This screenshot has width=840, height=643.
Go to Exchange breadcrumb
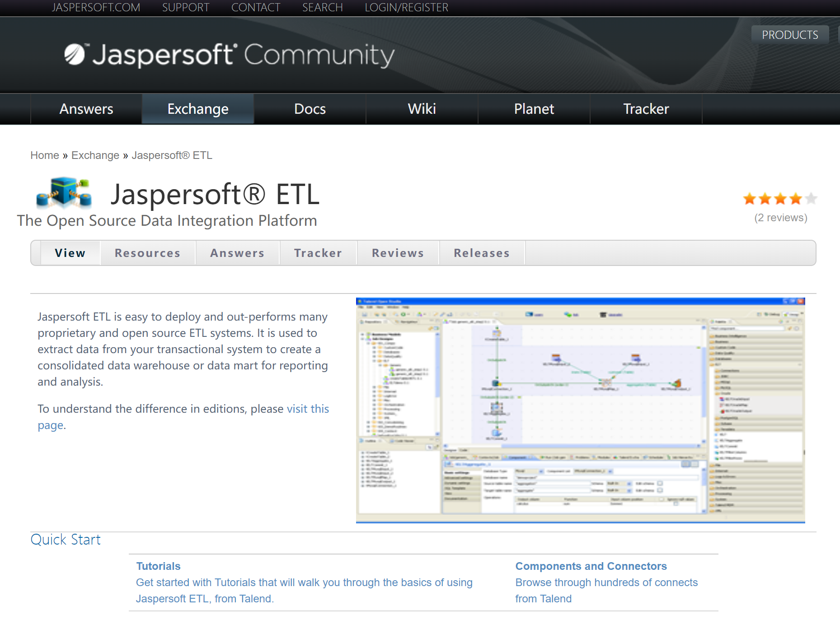pos(95,155)
